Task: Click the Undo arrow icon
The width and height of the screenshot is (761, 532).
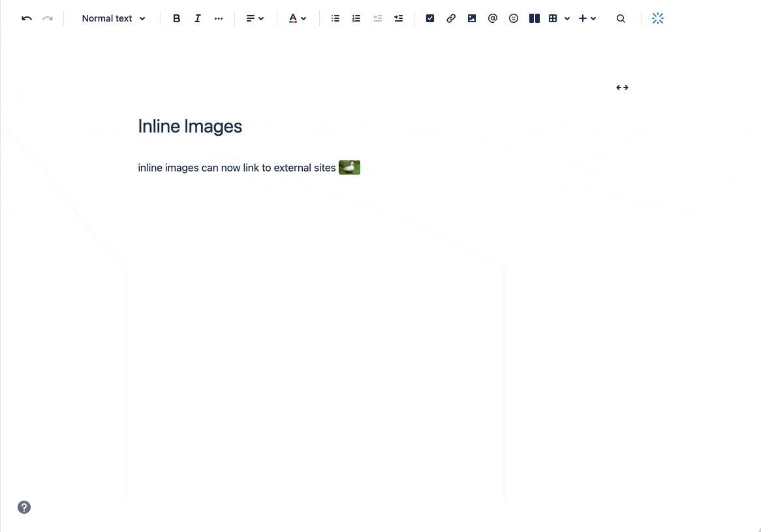Action: tap(27, 18)
